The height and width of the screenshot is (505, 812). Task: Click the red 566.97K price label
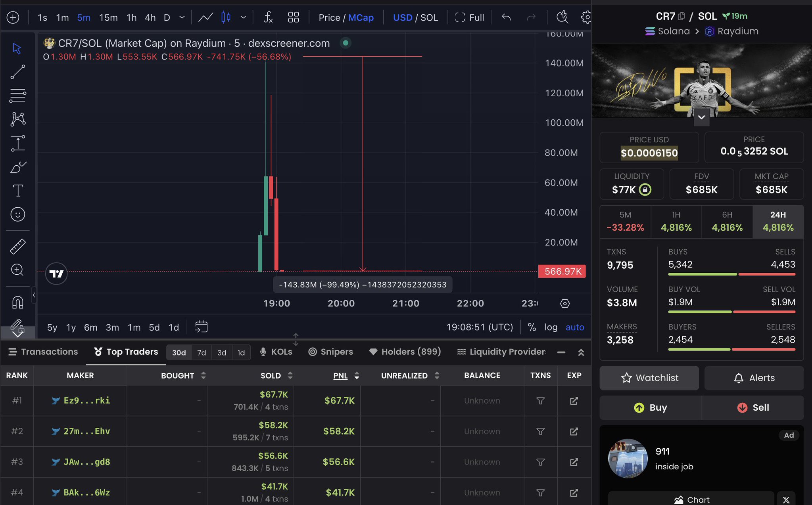coord(562,272)
